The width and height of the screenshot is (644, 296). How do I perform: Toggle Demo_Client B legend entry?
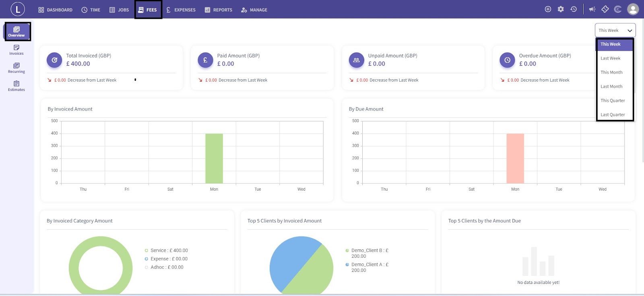click(367, 253)
